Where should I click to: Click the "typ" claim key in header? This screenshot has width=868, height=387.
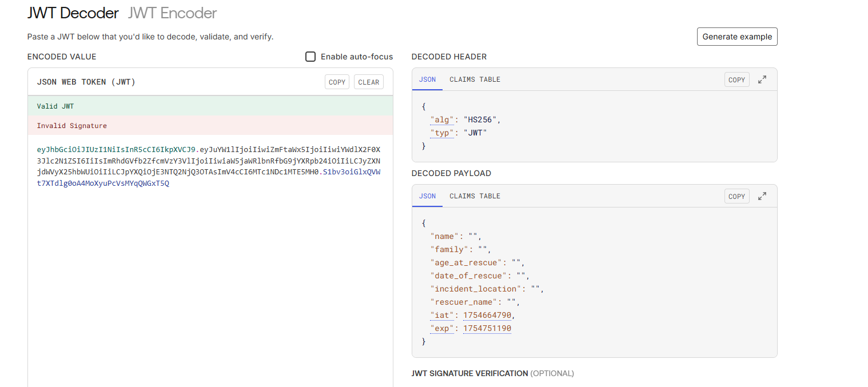point(443,133)
